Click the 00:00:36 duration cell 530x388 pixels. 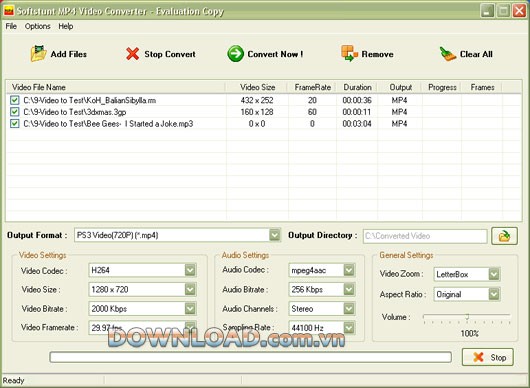357,100
